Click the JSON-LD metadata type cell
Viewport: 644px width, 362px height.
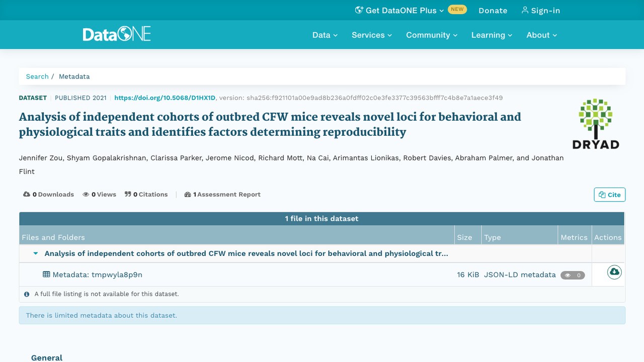point(520,275)
